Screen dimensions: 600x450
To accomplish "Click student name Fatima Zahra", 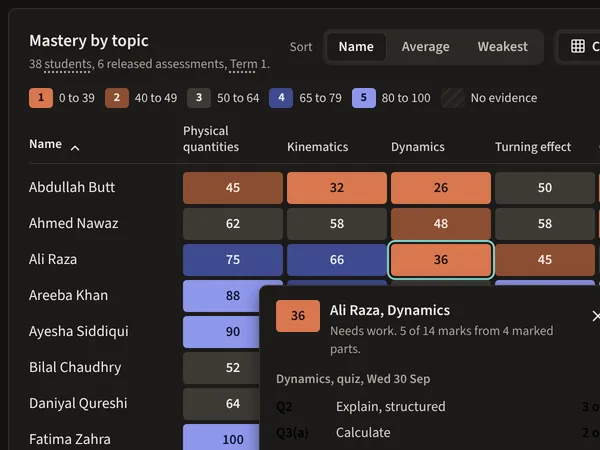I will click(70, 439).
